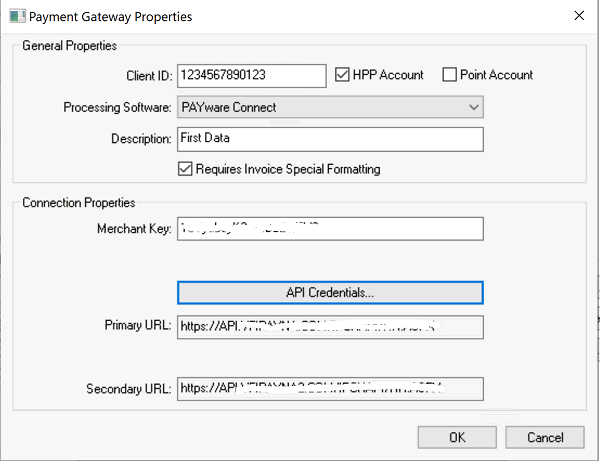Enable the Point Account checkbox

tap(449, 75)
